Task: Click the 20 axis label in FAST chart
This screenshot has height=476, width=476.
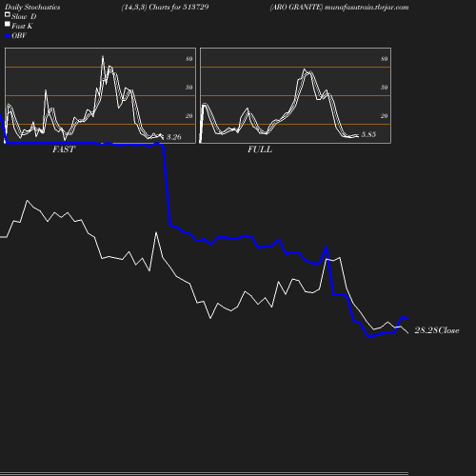Action: pos(189,116)
